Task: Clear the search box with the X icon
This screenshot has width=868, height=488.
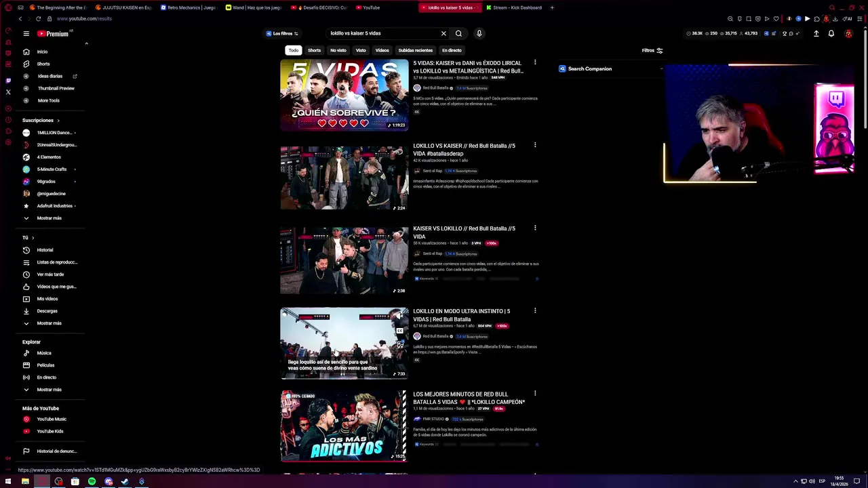Action: pyautogui.click(x=443, y=33)
